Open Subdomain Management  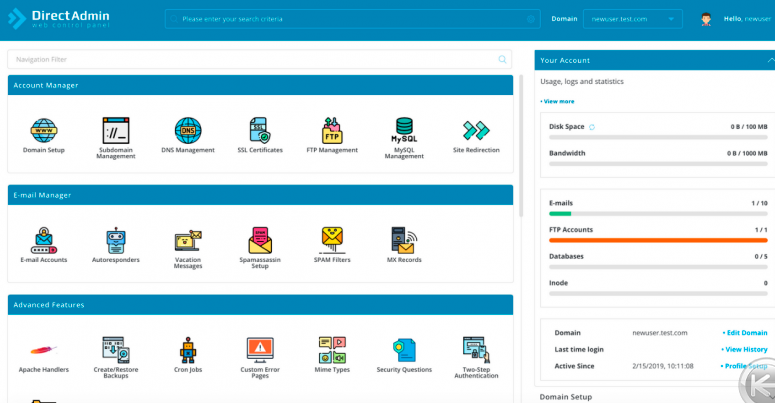(x=116, y=131)
